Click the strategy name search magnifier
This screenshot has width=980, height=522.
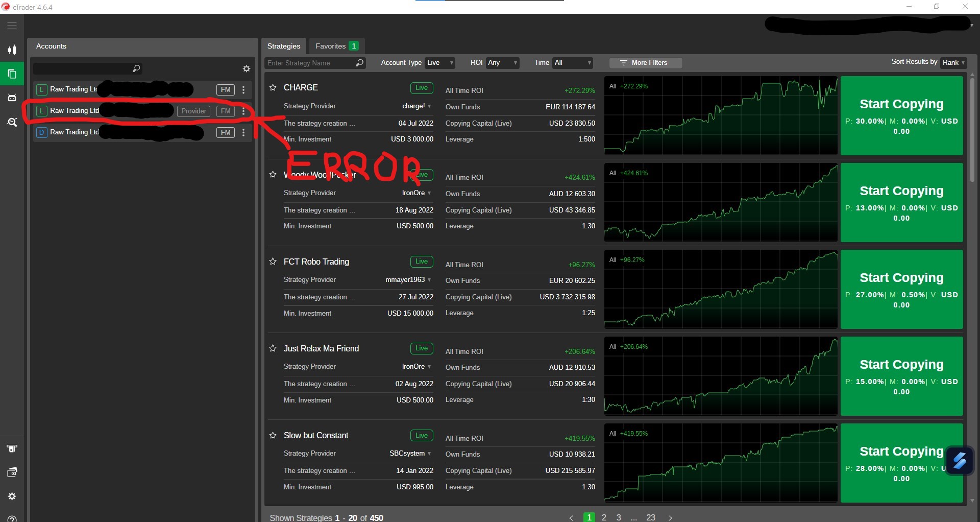click(x=360, y=63)
